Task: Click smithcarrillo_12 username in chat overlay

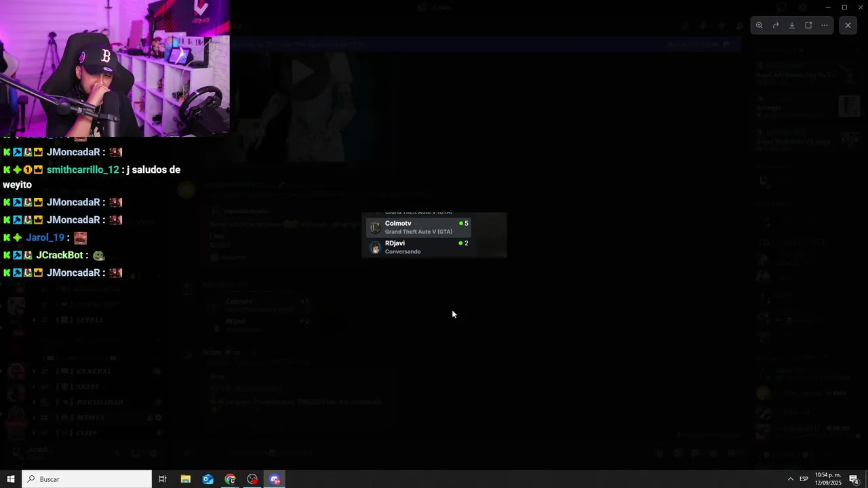Action: pos(83,169)
